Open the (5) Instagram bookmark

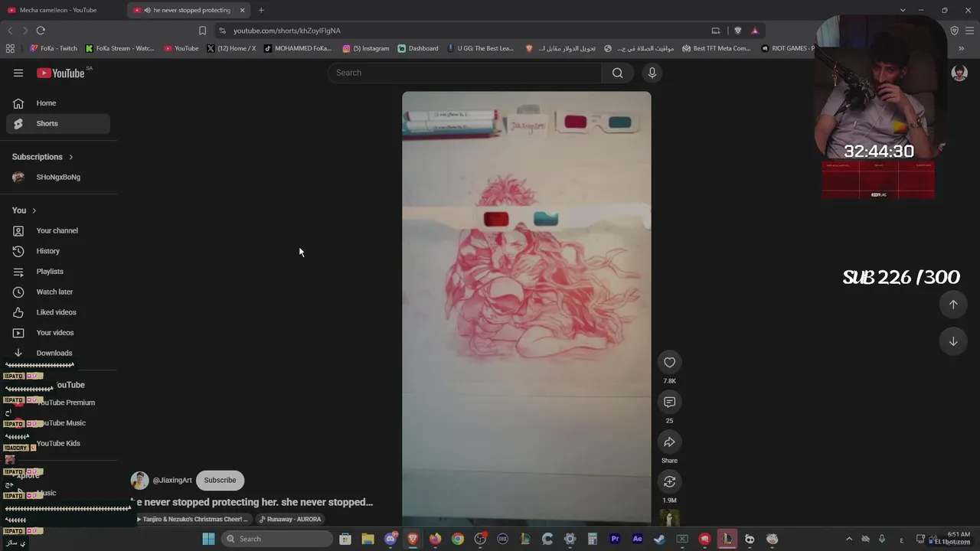[x=366, y=48]
